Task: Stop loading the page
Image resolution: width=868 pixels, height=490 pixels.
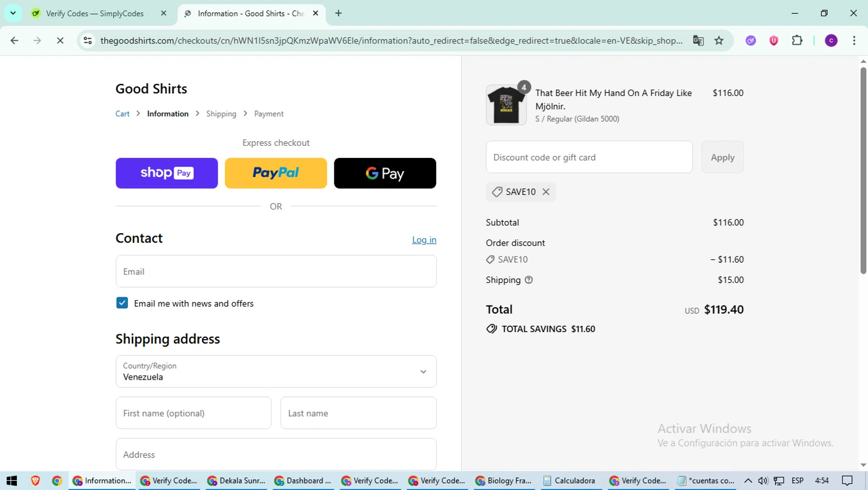Action: (x=60, y=40)
